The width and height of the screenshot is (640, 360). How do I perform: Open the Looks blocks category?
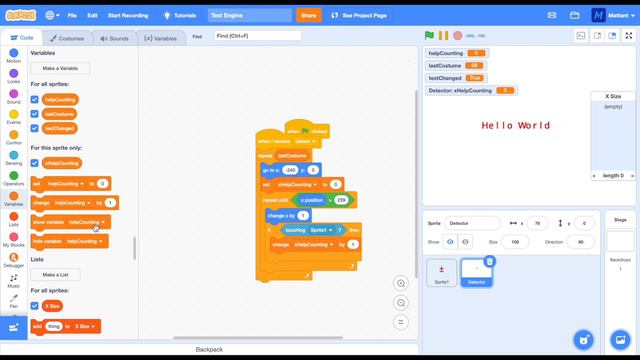click(13, 76)
